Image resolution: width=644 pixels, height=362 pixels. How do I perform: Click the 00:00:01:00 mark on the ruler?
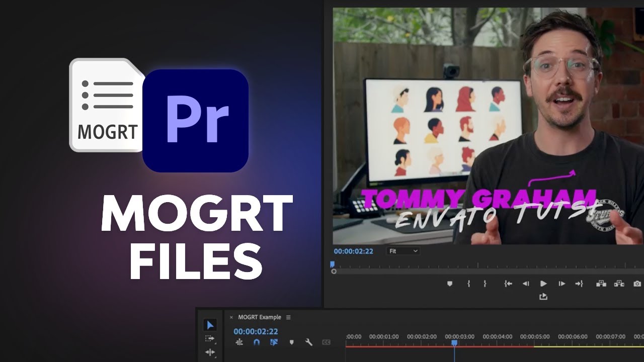[x=384, y=336]
